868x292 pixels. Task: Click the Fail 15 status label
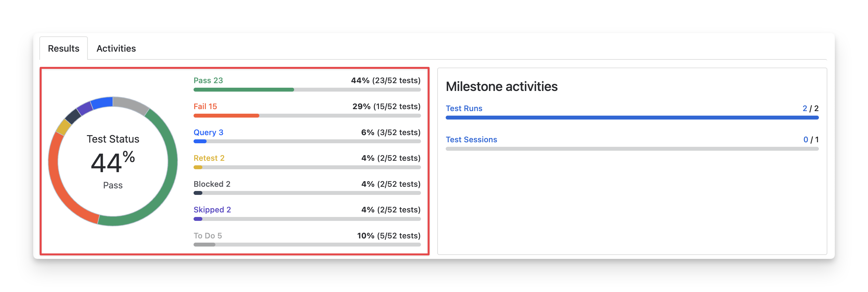pyautogui.click(x=205, y=106)
